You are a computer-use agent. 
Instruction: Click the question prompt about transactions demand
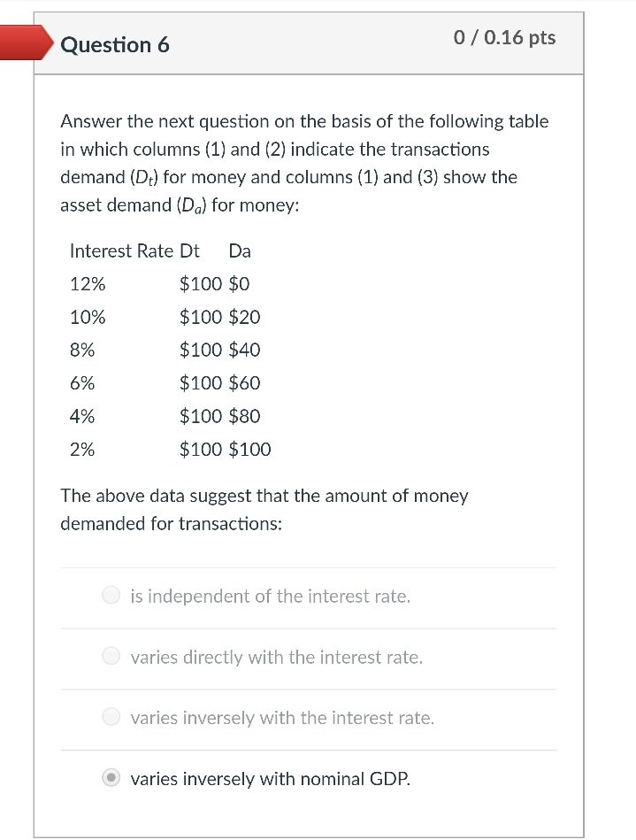pyautogui.click(x=263, y=509)
